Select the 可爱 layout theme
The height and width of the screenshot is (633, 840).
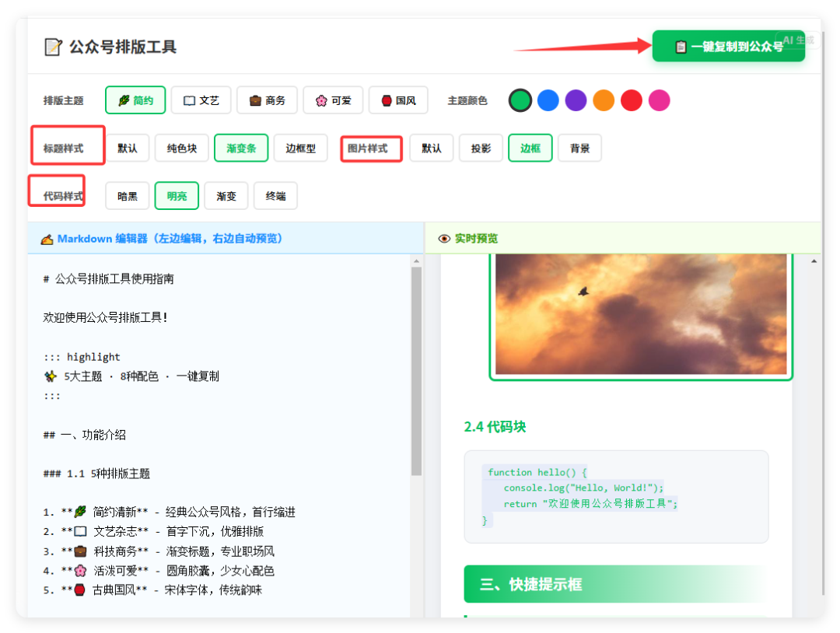pos(333,100)
